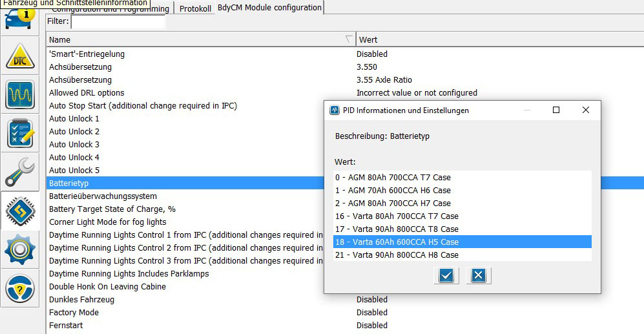
Task: Select the Auto Unlock 1 row
Action: [185, 118]
